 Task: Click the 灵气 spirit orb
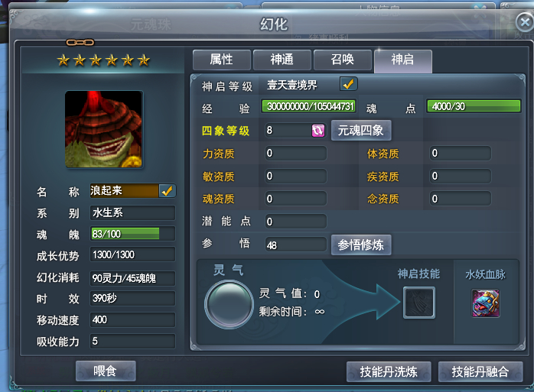[230, 304]
